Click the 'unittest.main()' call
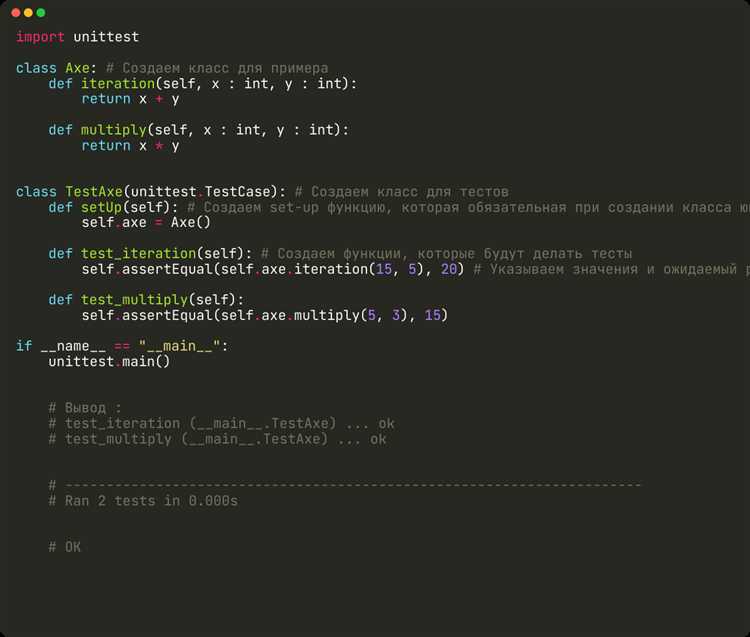This screenshot has width=750, height=637. pyautogui.click(x=109, y=361)
